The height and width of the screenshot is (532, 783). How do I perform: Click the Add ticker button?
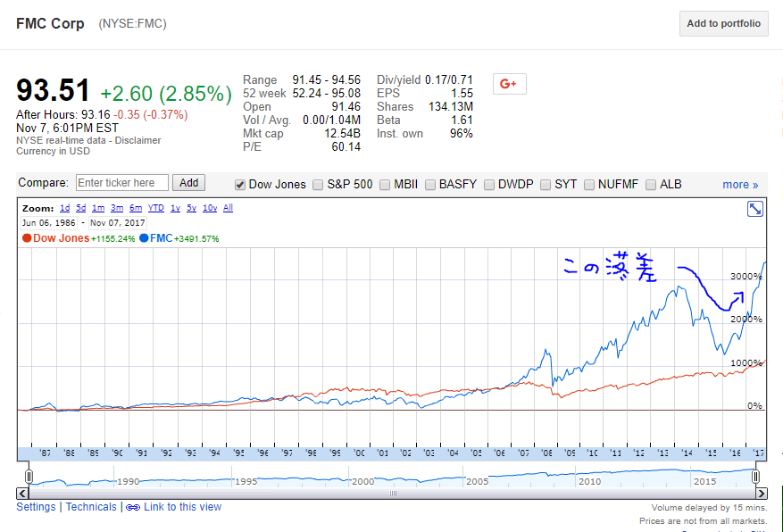pyautogui.click(x=188, y=183)
